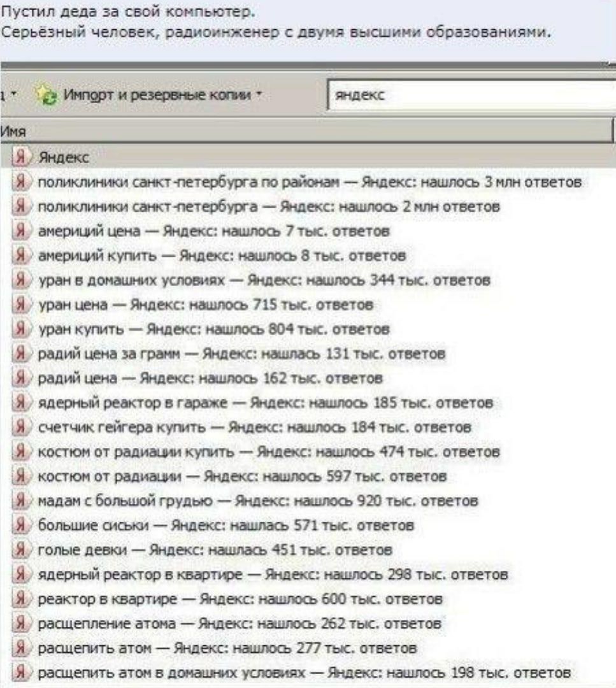Select расщепление атома history entry

pos(240,624)
